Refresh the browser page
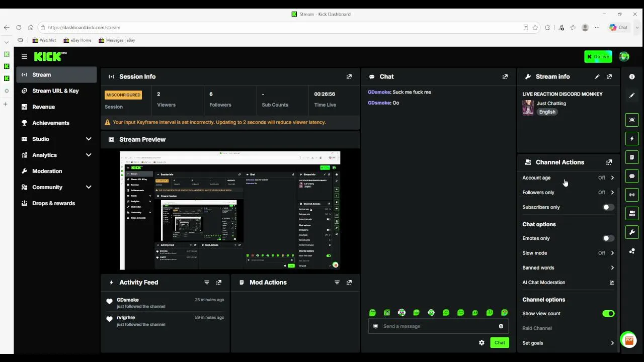This screenshot has width=644, height=362. pyautogui.click(x=19, y=28)
